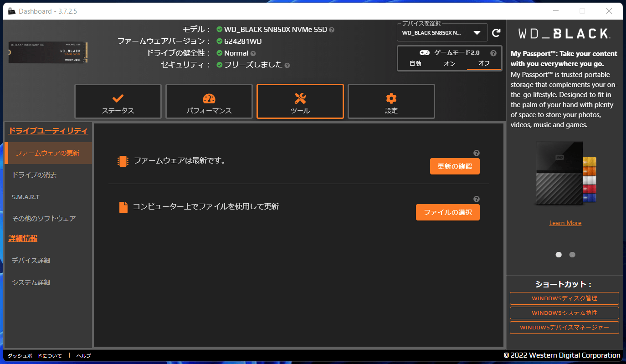
Task: Click green check beside Normal health
Action: tap(220, 53)
